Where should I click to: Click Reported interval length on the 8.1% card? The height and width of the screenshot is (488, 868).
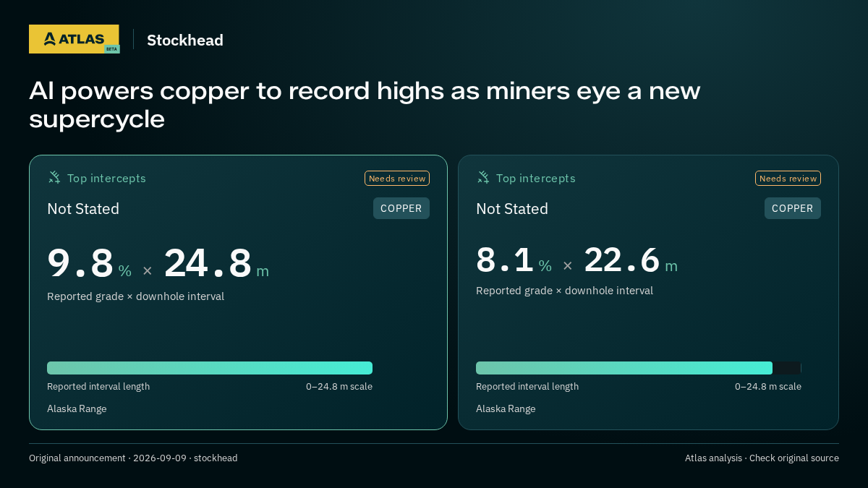pyautogui.click(x=527, y=387)
